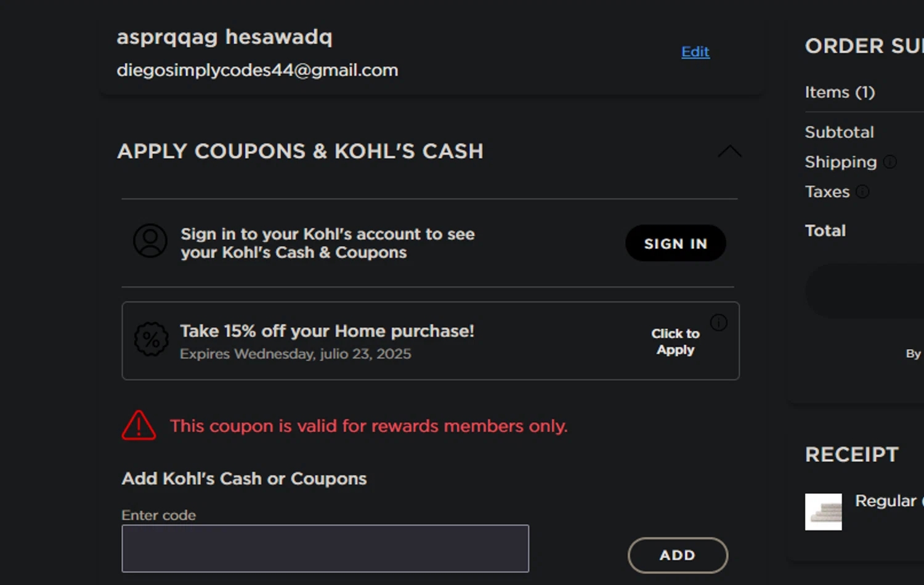Expand the Items (1) row in order summary
Viewport: 924px width, 585px height.
840,92
